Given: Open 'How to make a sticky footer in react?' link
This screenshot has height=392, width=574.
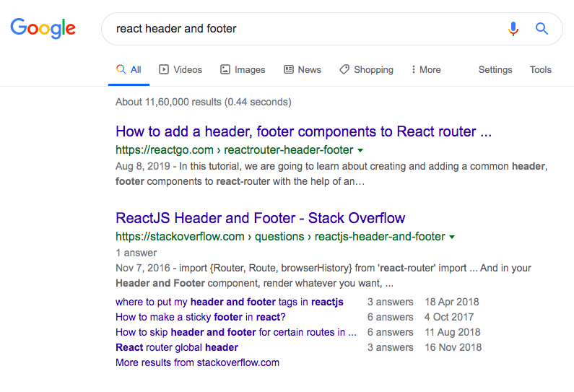Looking at the screenshot, I should (x=201, y=317).
